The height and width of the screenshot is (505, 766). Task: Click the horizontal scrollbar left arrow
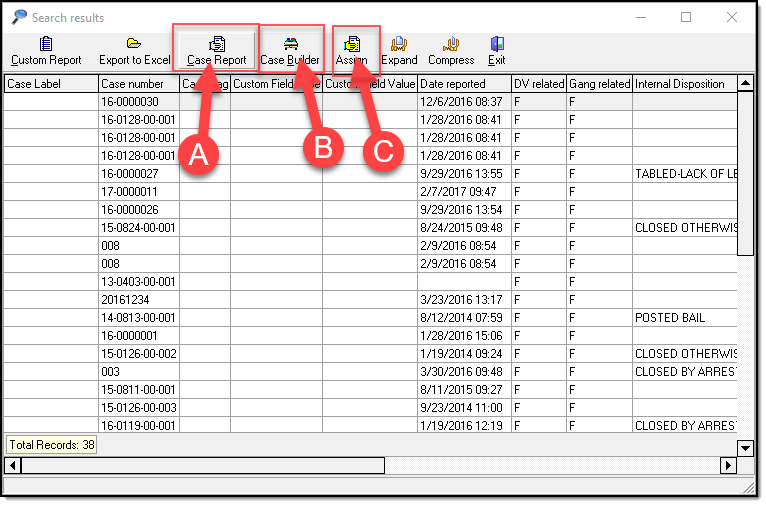click(13, 466)
